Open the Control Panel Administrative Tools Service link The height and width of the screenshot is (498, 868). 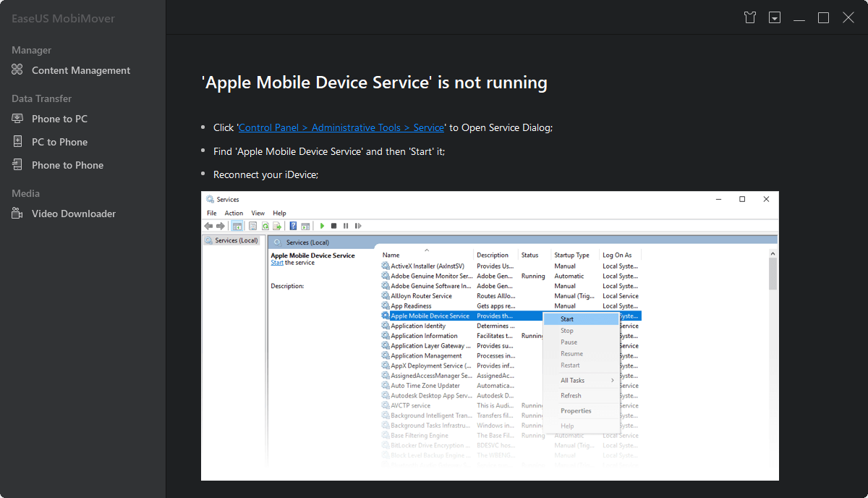click(341, 127)
